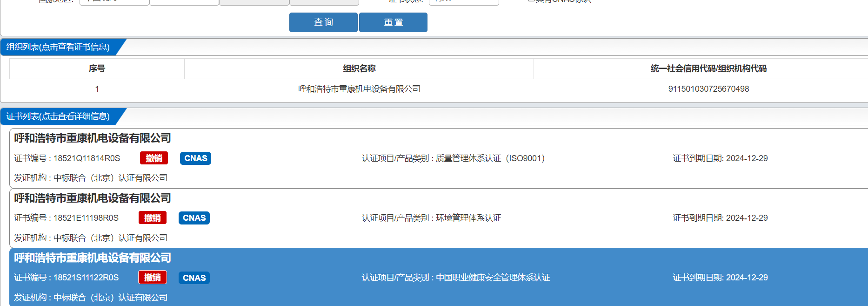Viewport: 868px width, 306px height.
Task: Click the 撤销 badge for certificate 18521Q11814R0S
Action: click(x=154, y=158)
